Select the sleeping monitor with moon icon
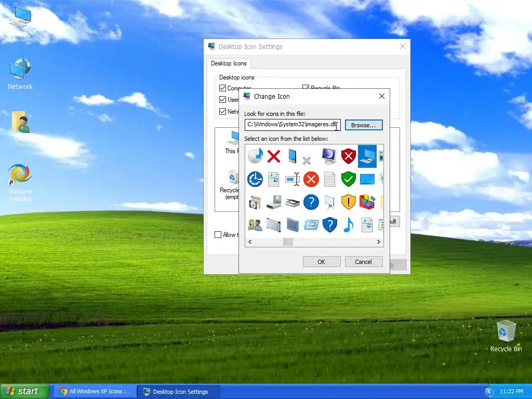Screen dimensions: 532x399 329,156
